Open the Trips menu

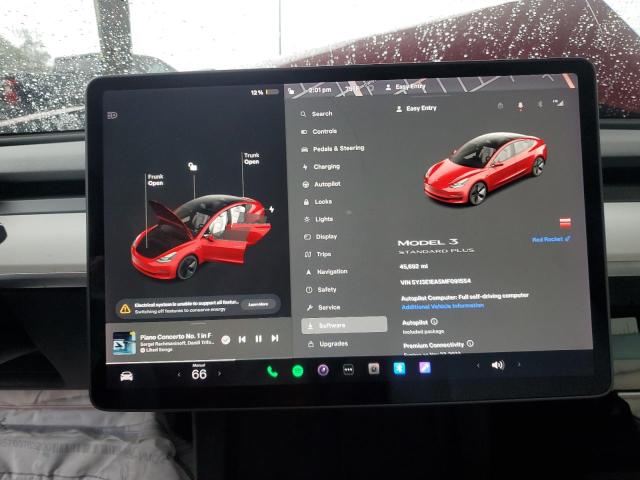[318, 254]
